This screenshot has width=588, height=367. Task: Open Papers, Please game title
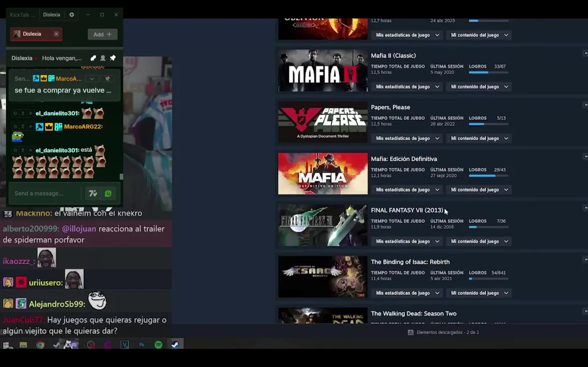pyautogui.click(x=390, y=108)
